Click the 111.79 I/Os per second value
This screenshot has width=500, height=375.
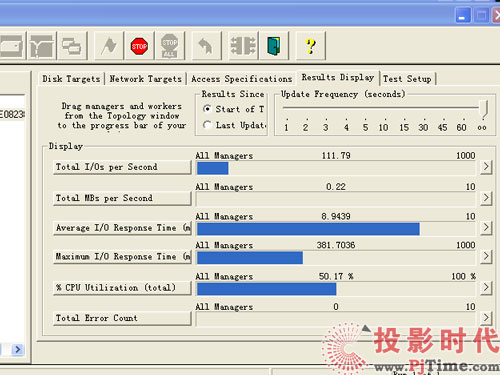coord(336,156)
